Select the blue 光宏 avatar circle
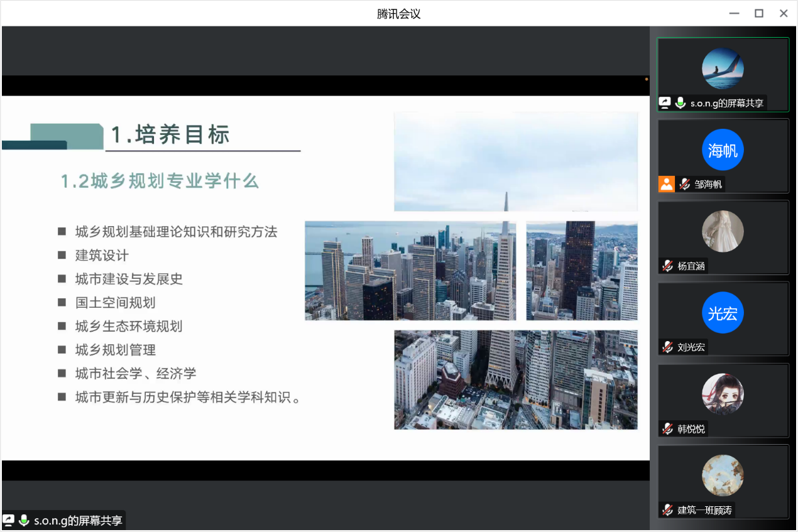Screen dimensions: 798x532 723,313
